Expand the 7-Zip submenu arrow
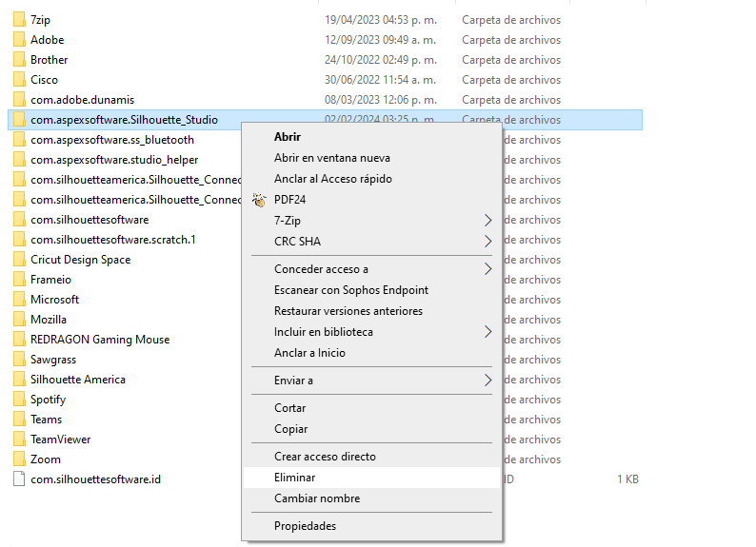This screenshot has height=547, width=756. click(x=488, y=221)
